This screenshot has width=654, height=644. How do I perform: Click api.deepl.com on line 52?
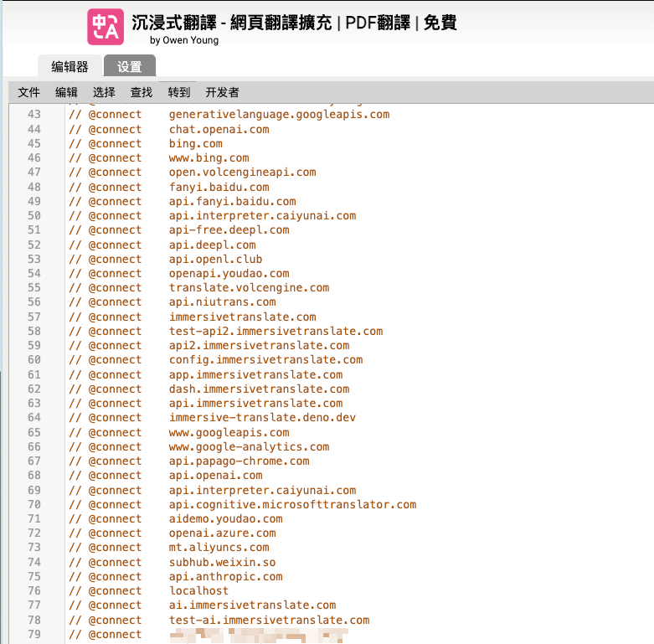point(213,245)
